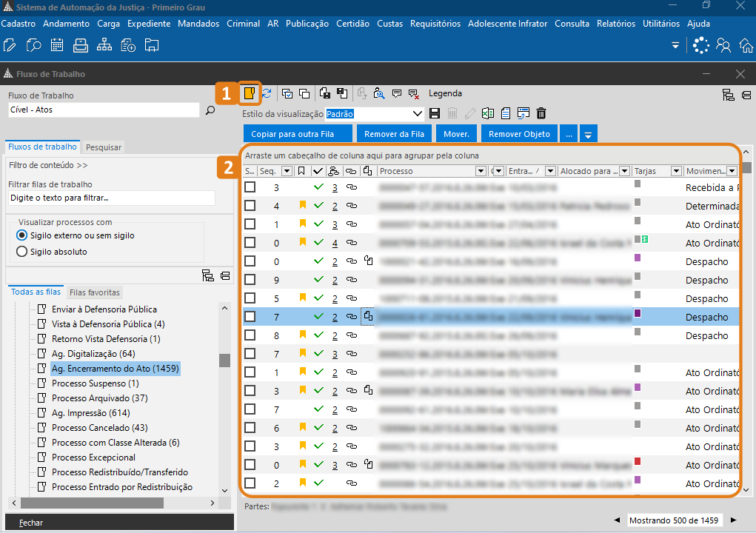The width and height of the screenshot is (756, 533).
Task: Click the select-all checkmark windows icon
Action: [287, 93]
